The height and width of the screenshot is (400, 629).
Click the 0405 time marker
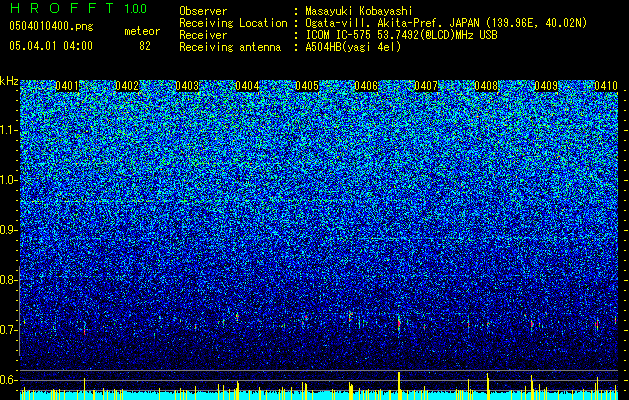(307, 86)
